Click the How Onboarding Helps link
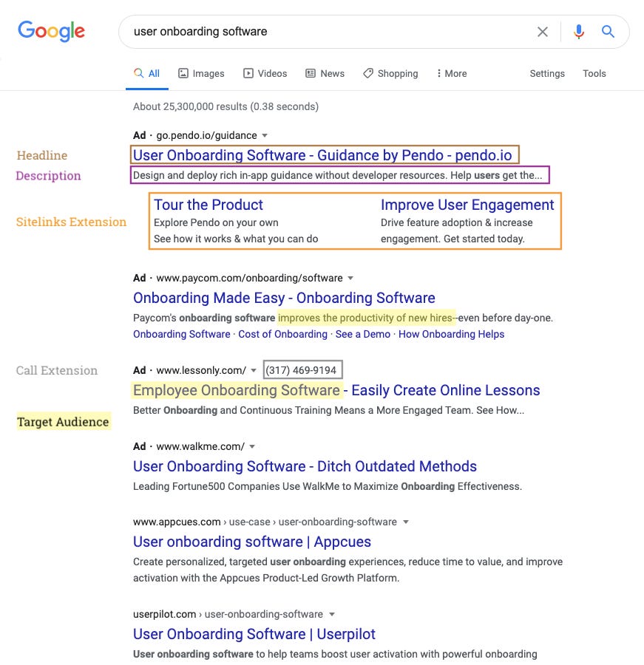The height and width of the screenshot is (665, 644). (451, 334)
